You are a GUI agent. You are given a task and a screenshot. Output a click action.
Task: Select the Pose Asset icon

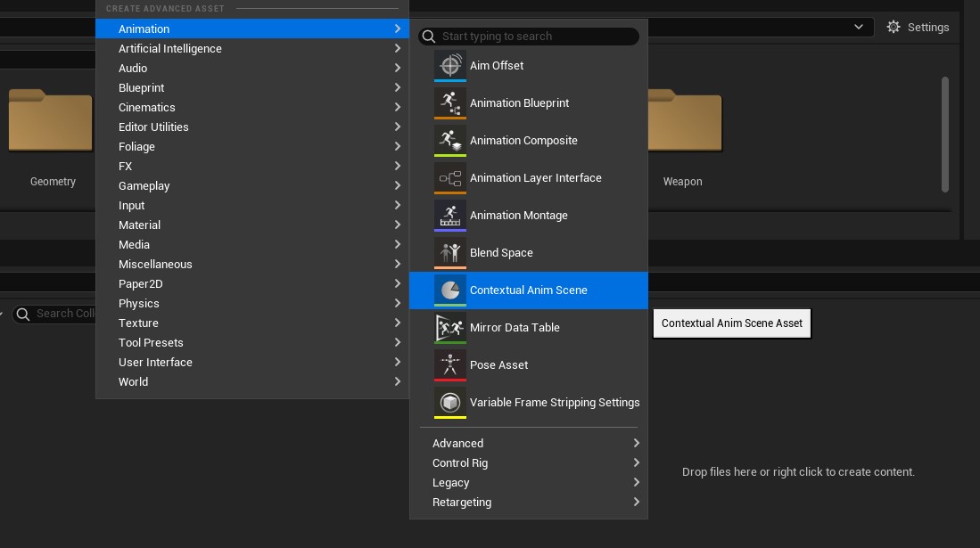(x=450, y=364)
